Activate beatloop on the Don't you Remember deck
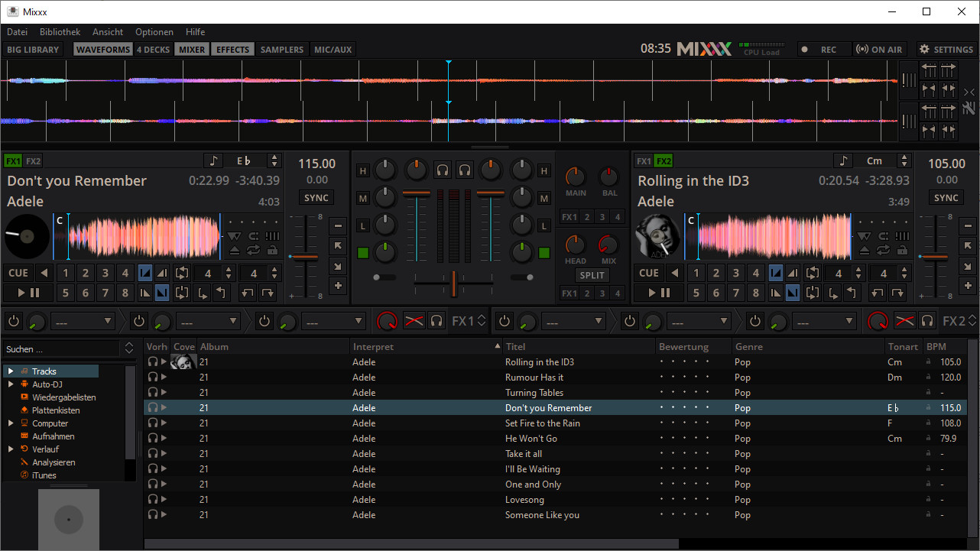 point(182,273)
